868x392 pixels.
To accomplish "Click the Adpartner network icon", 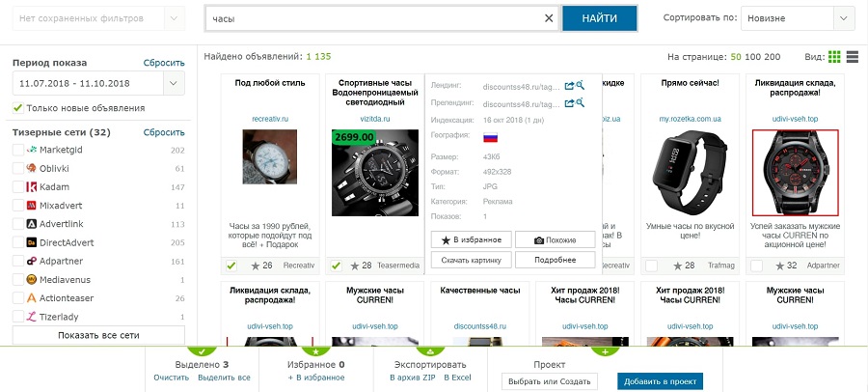I will 32,261.
